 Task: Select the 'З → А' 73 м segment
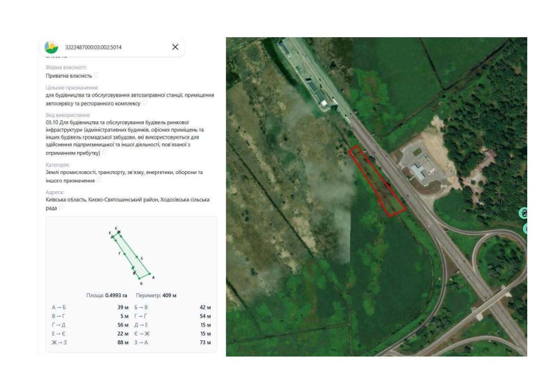(x=173, y=343)
